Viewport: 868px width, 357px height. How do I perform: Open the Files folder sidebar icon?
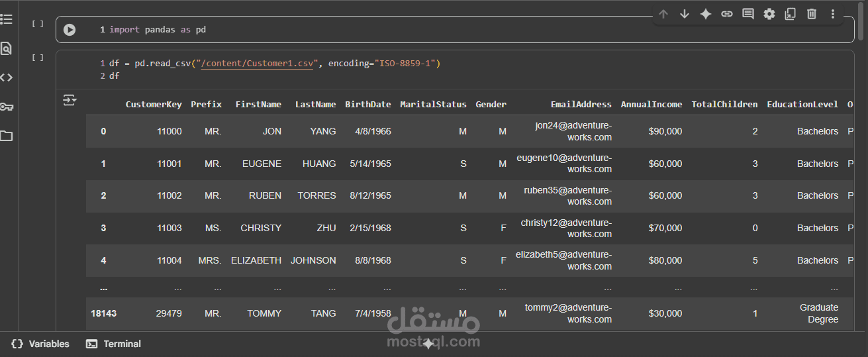pyautogui.click(x=6, y=136)
